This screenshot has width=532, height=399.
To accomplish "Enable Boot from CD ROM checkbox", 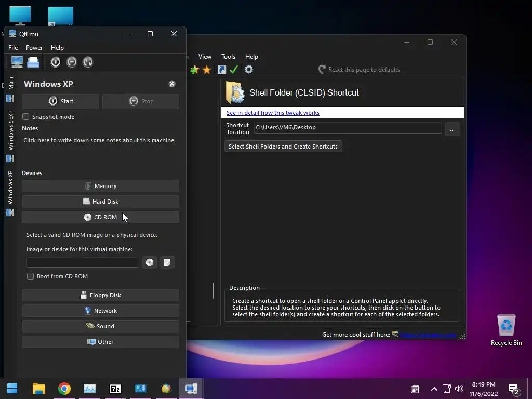I will (x=31, y=276).
